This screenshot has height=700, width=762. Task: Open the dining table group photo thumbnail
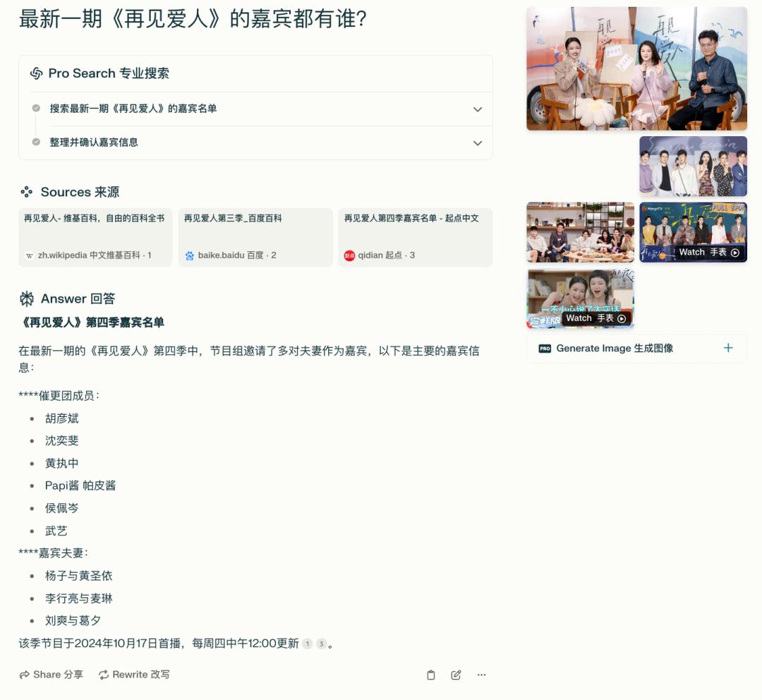pyautogui.click(x=580, y=232)
